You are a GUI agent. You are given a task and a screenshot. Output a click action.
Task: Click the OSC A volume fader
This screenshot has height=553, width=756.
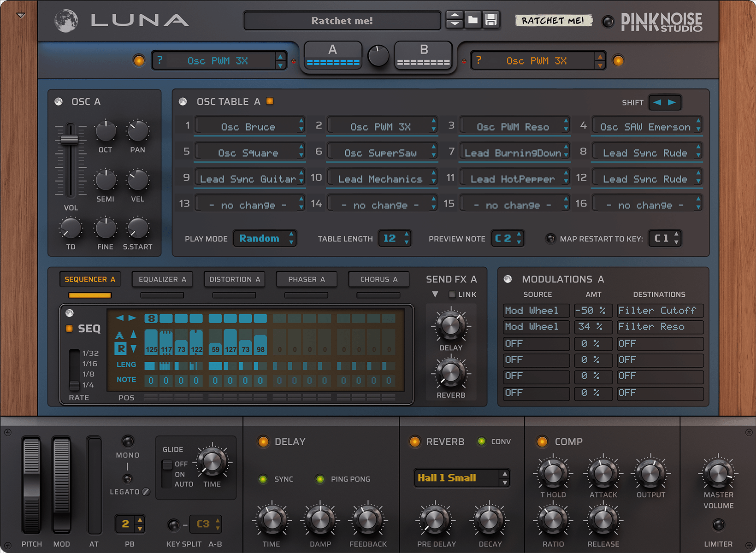(x=70, y=140)
